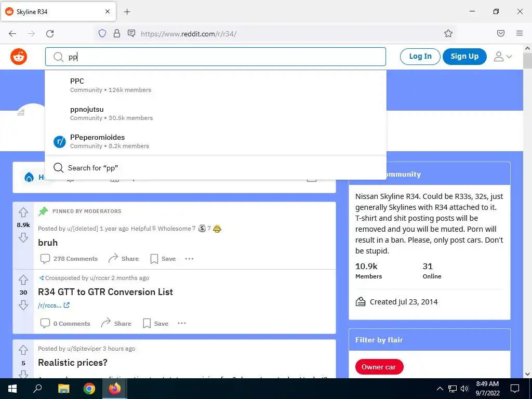
Task: Click the search magnifier in the search box
Action: click(x=58, y=57)
